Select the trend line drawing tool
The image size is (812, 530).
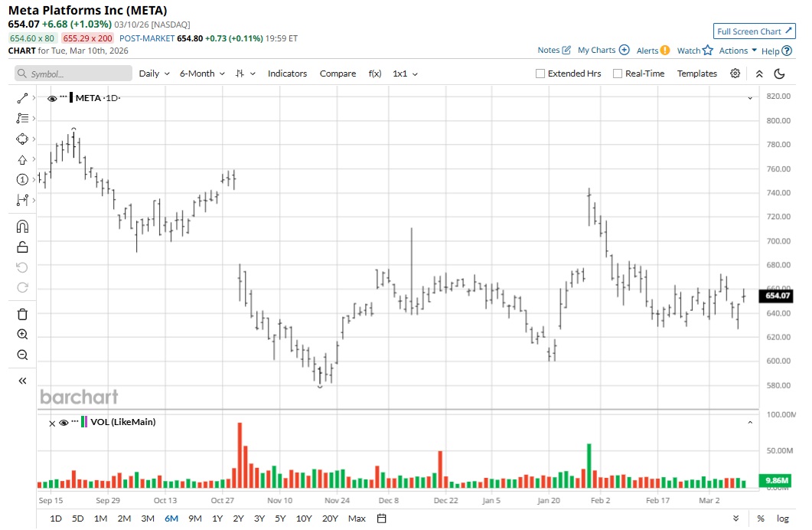click(22, 98)
